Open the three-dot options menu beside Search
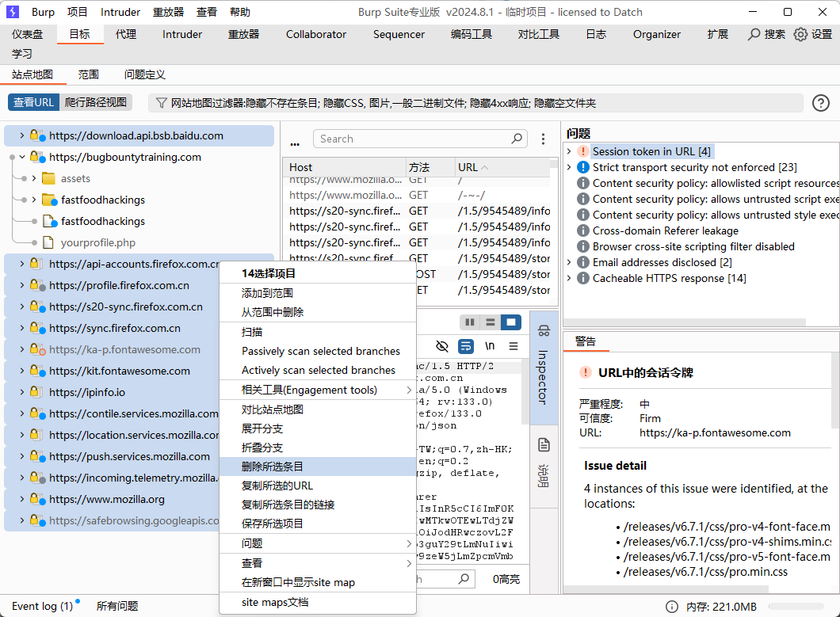This screenshot has height=617, width=840. (x=543, y=139)
